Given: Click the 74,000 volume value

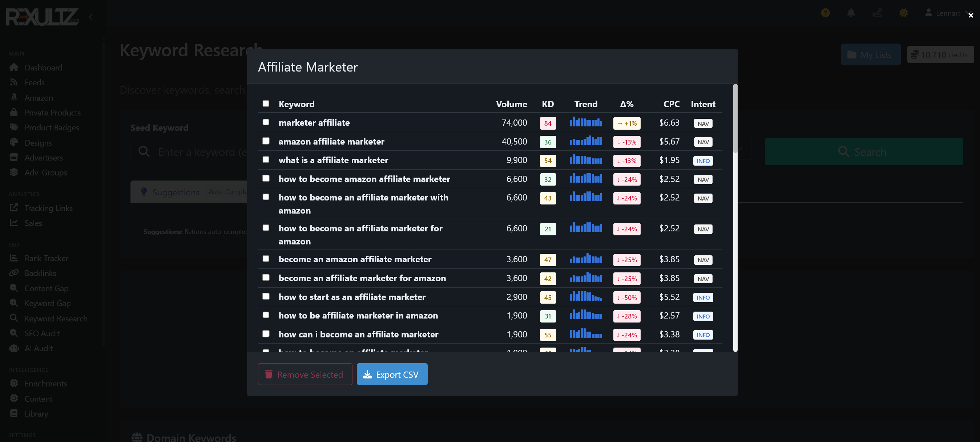Looking at the screenshot, I should [515, 122].
